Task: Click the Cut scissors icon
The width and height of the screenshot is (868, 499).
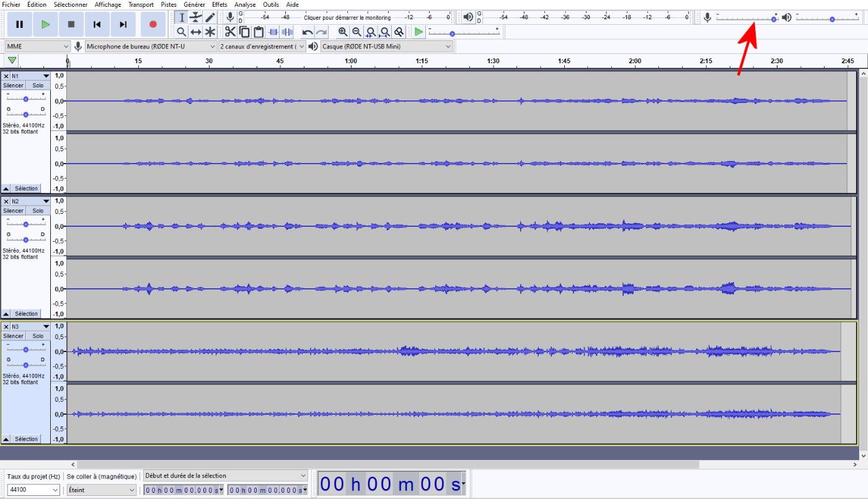Action: tap(230, 32)
